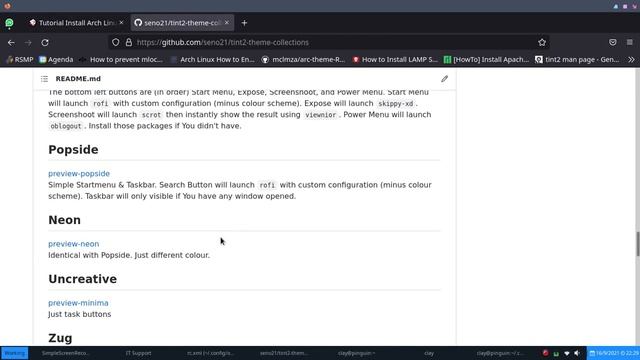Switch to the 'clay' taskbar window
Viewport: 640px width, 360px height.
click(429, 353)
